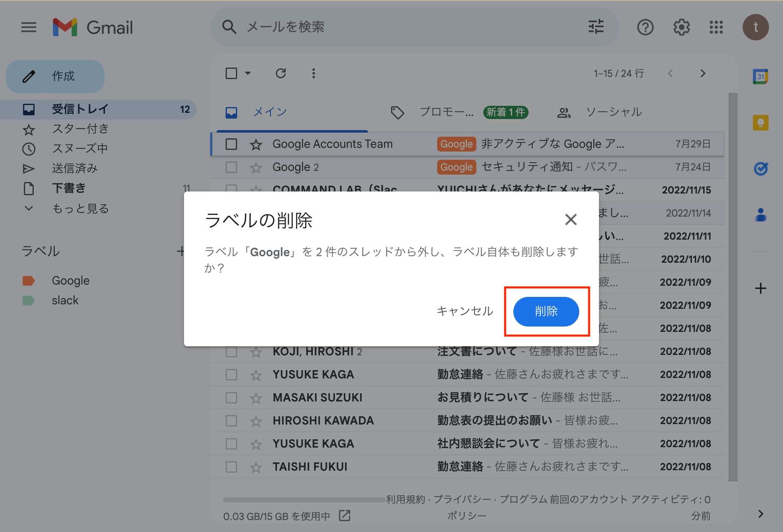Open the Google label in sidebar
This screenshot has height=532, width=783.
[71, 281]
